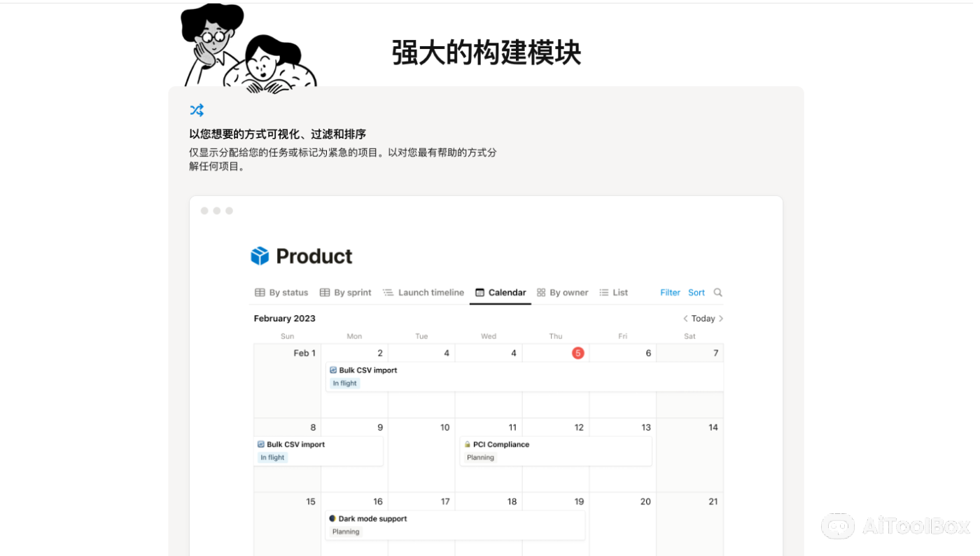
Task: Select the Launch timeline view icon
Action: pos(388,292)
